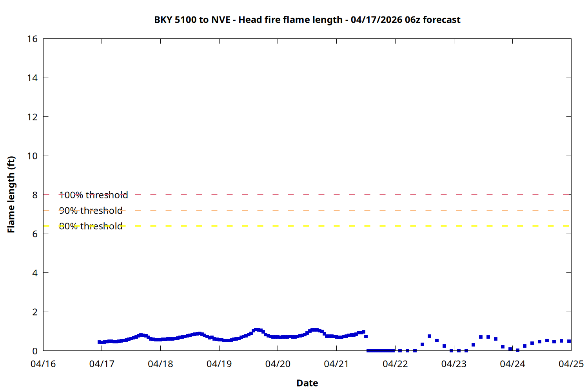
Task: Pick the 04/20 date tick label
Action: (x=278, y=364)
